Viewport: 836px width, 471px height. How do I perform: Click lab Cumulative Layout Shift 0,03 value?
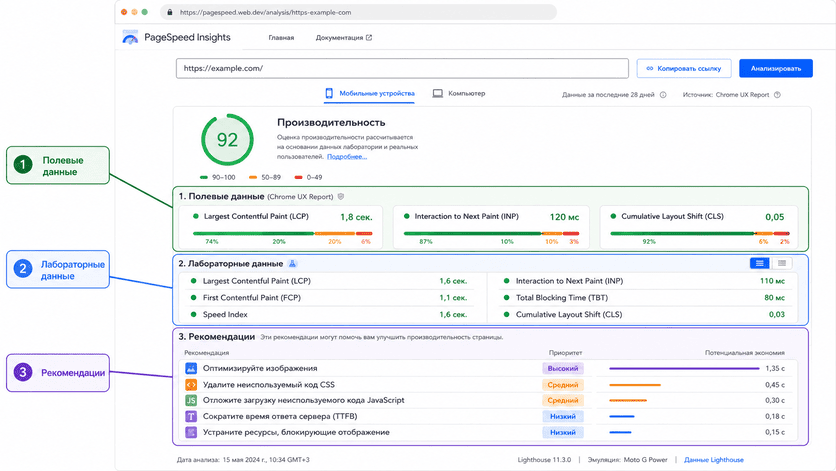[777, 314]
